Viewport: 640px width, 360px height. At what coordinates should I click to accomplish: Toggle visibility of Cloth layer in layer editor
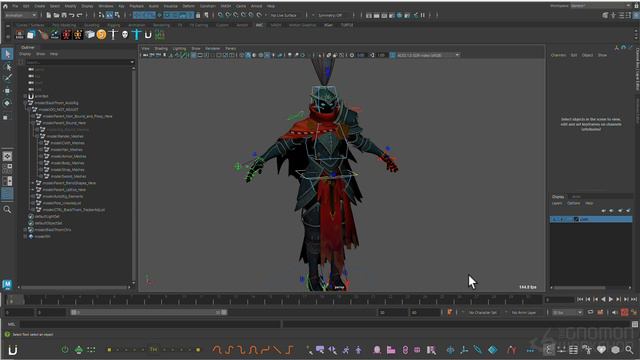(553, 219)
